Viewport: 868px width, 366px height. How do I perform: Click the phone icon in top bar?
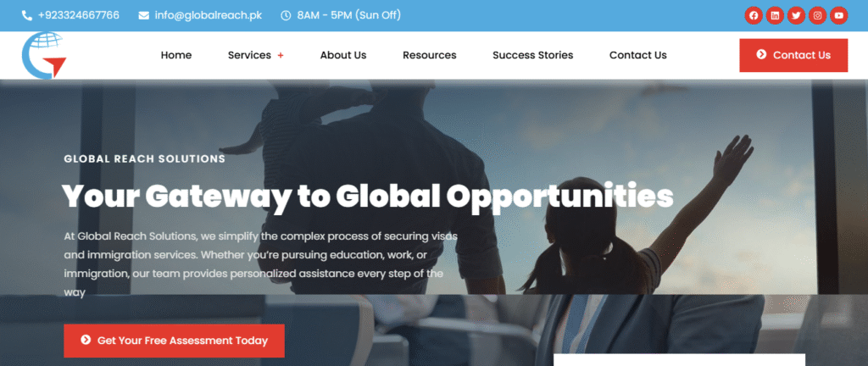click(x=26, y=15)
